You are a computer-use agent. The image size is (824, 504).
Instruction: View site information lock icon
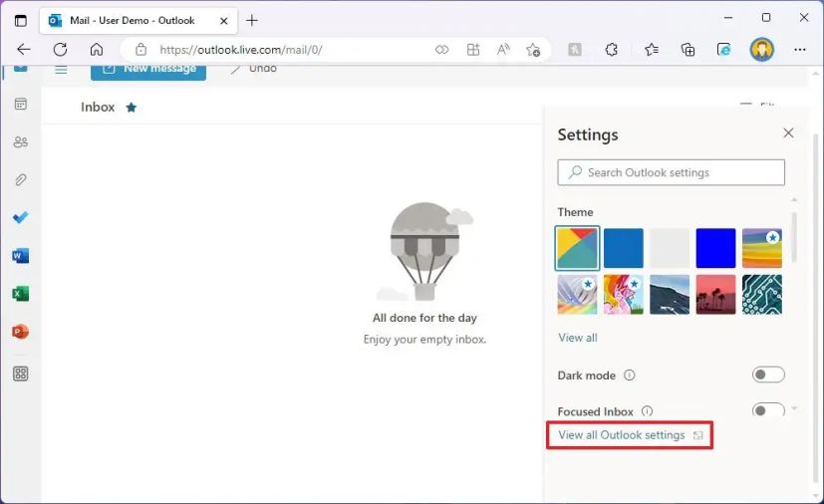point(140,50)
